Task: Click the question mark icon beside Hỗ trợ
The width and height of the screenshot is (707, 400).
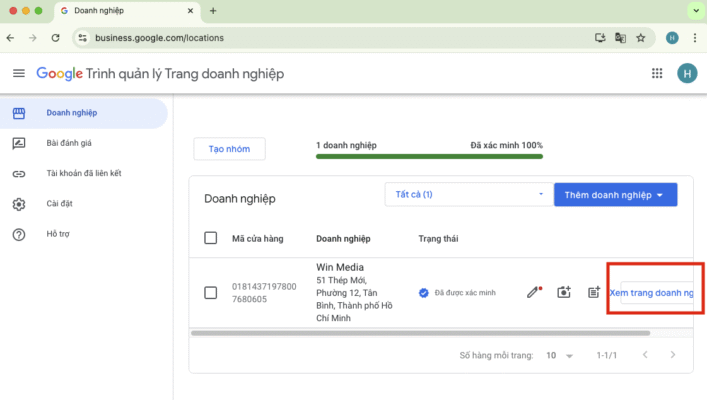Action: [19, 234]
